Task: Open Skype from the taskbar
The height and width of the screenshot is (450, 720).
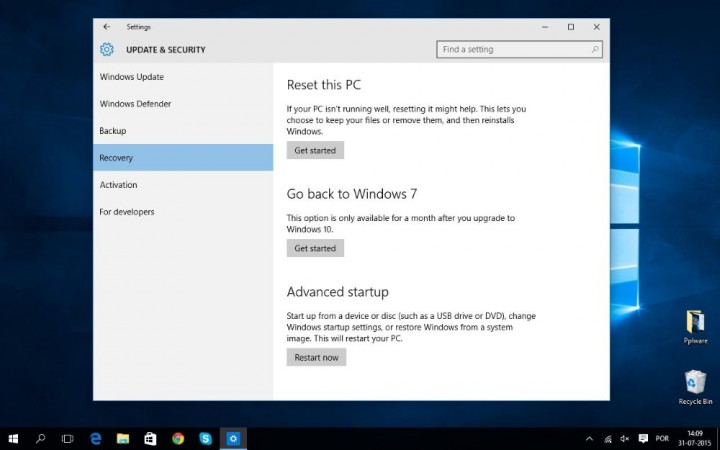Action: tap(205, 439)
